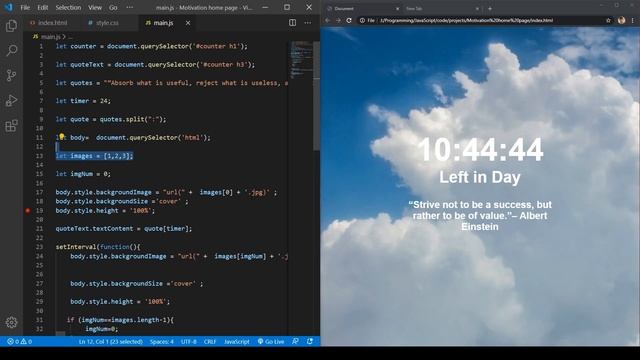
Task: Open the Manage gear in VS Code
Action: [11, 322]
